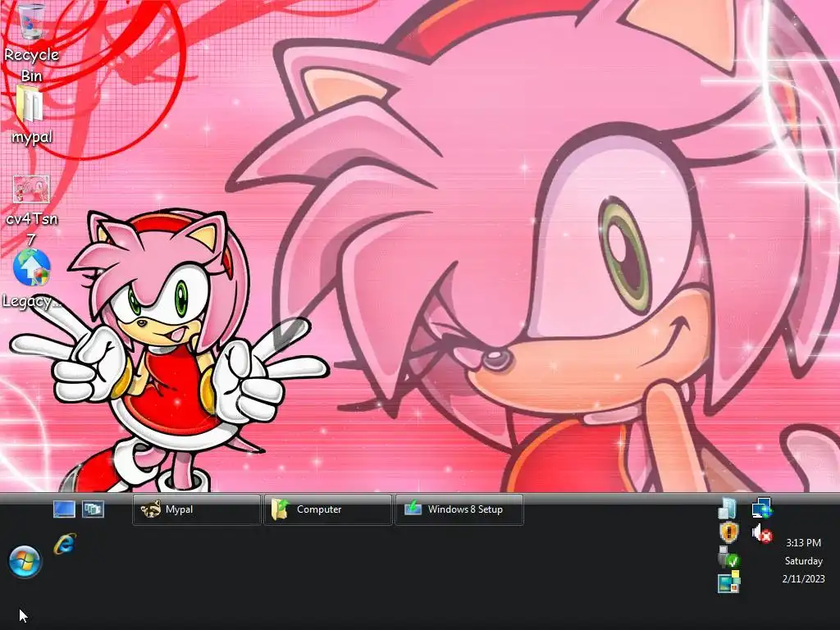The width and height of the screenshot is (840, 630).
Task: Switch to the Mypal taskbar button
Action: (196, 509)
